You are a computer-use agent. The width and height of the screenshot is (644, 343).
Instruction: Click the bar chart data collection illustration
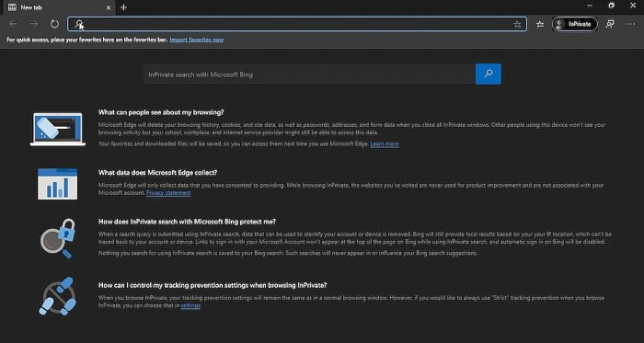pyautogui.click(x=57, y=184)
